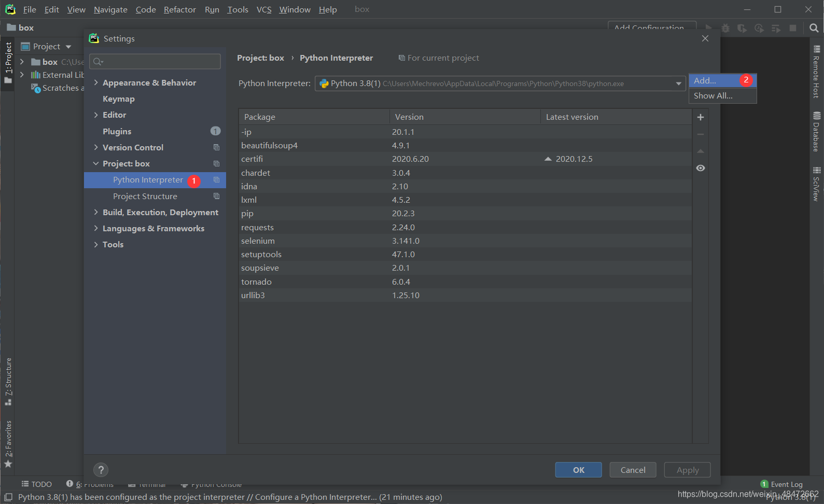824x504 pixels.
Task: Select Keymap in settings tree
Action: 155,99
